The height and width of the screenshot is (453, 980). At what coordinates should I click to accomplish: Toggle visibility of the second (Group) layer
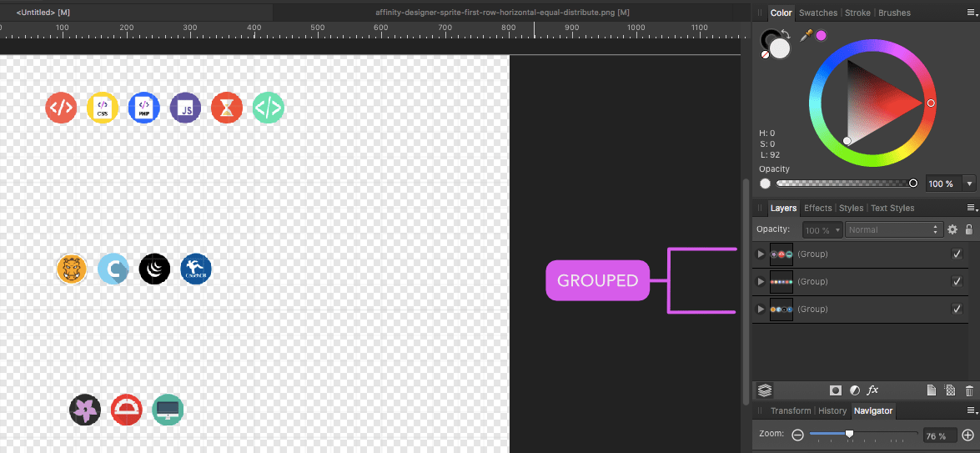click(957, 281)
